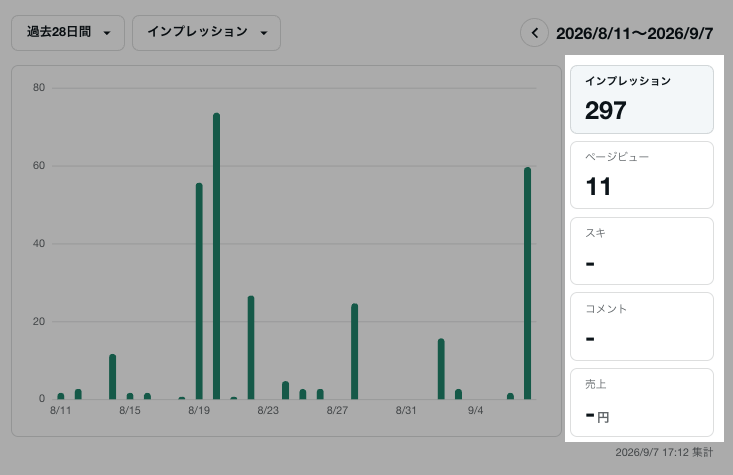
Task: Go to the previous date range
Action: 534,33
